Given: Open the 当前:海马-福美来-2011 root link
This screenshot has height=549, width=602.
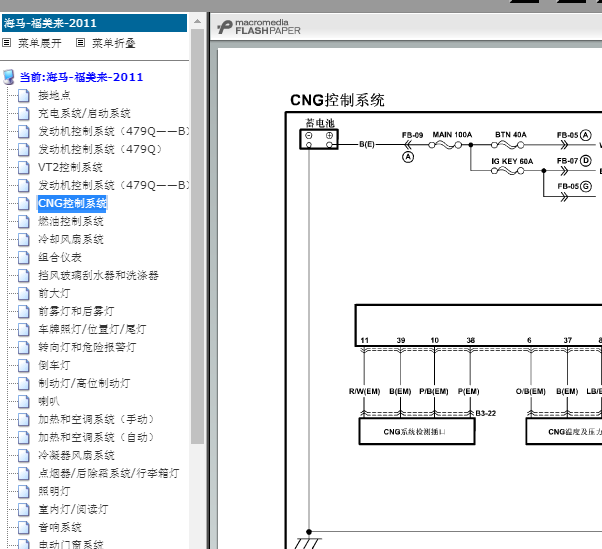Looking at the screenshot, I should coord(81,77).
